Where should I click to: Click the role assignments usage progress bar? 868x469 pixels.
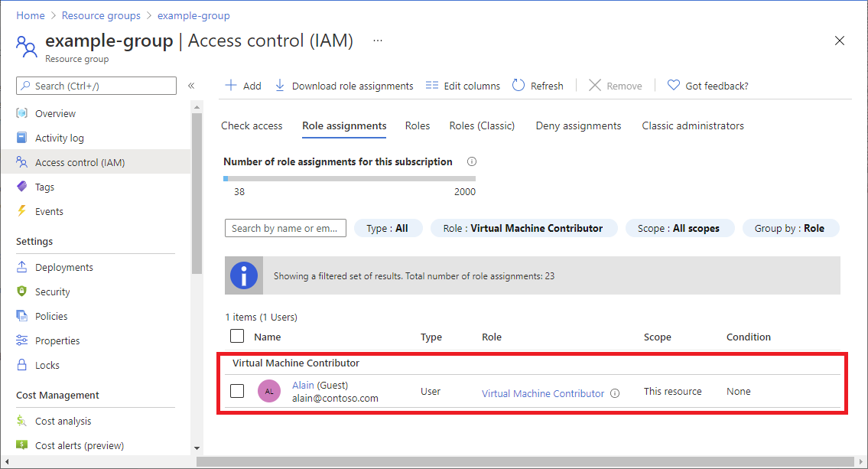[349, 178]
